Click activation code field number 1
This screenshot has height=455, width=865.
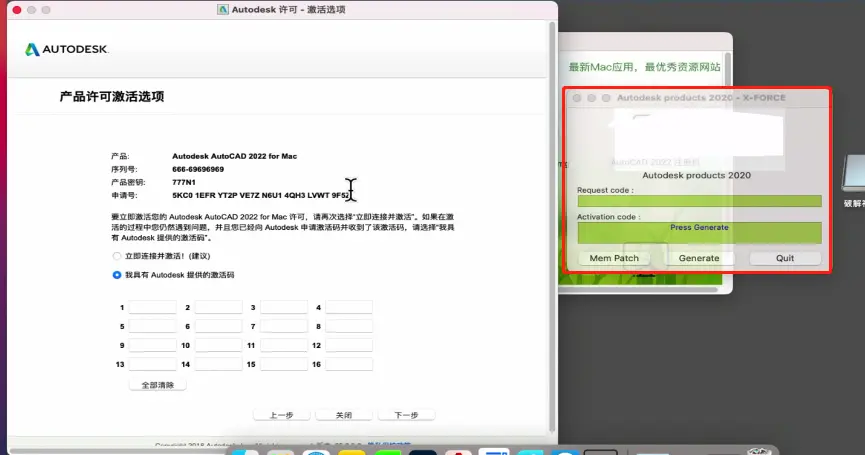coord(153,307)
